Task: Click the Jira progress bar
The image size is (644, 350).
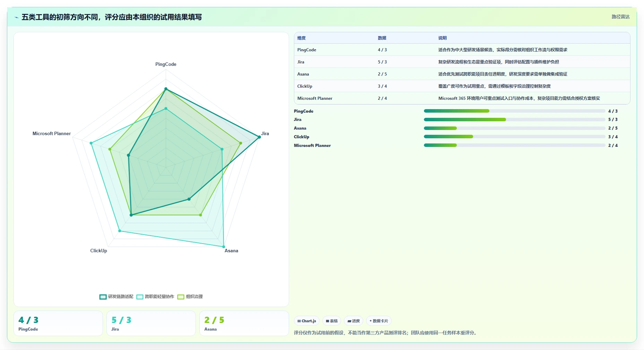Action: pyautogui.click(x=514, y=120)
